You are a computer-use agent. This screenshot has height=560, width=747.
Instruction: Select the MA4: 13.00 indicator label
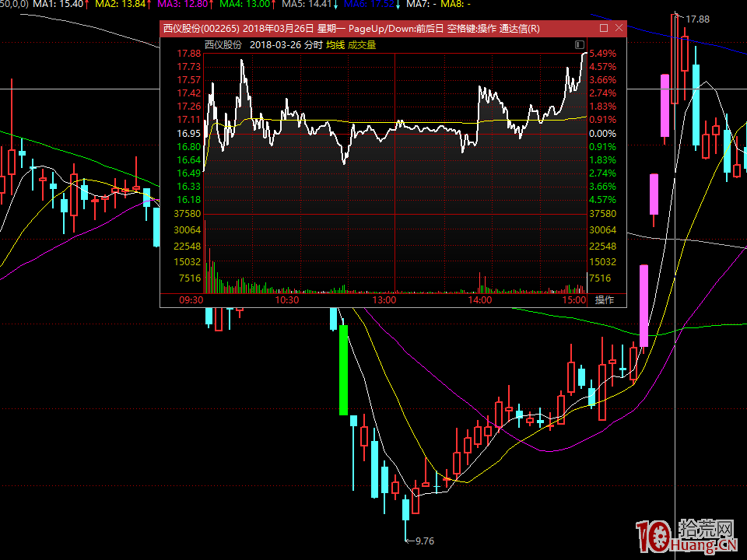[245, 5]
